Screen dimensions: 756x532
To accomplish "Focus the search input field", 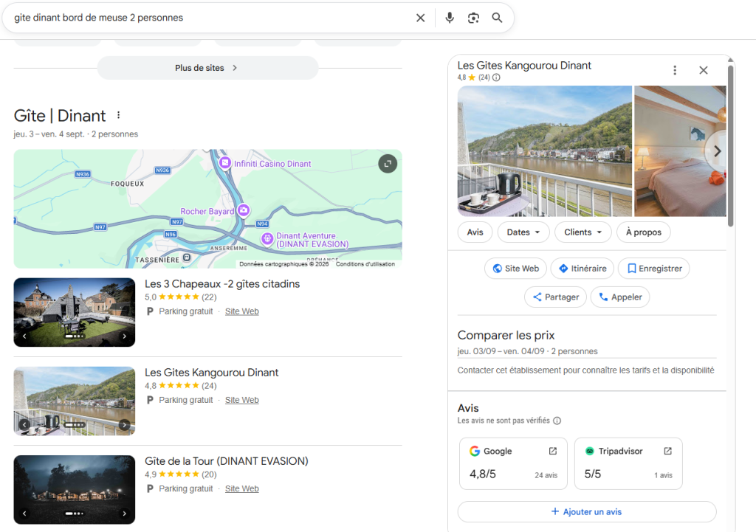I will coord(210,18).
